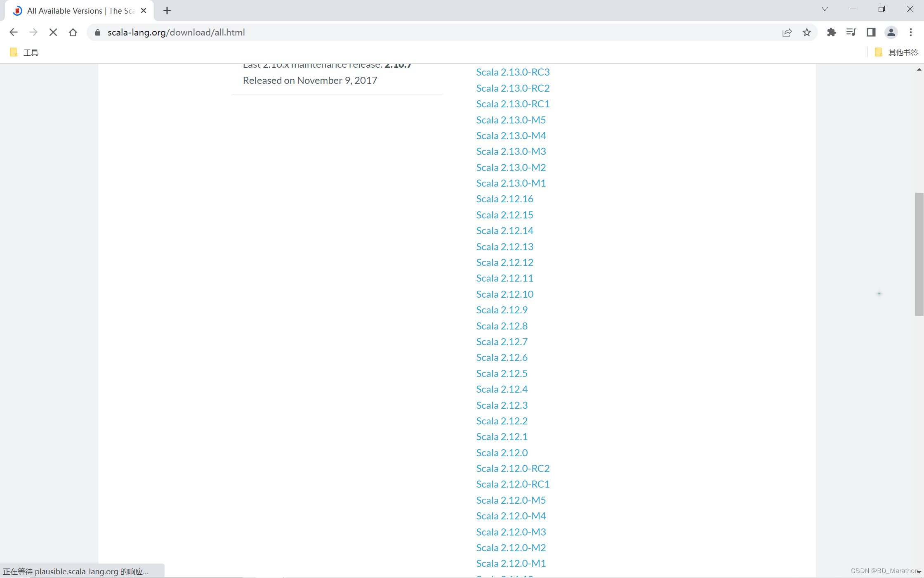
Task: Open the Scala 2.12.13 link
Action: (504, 246)
